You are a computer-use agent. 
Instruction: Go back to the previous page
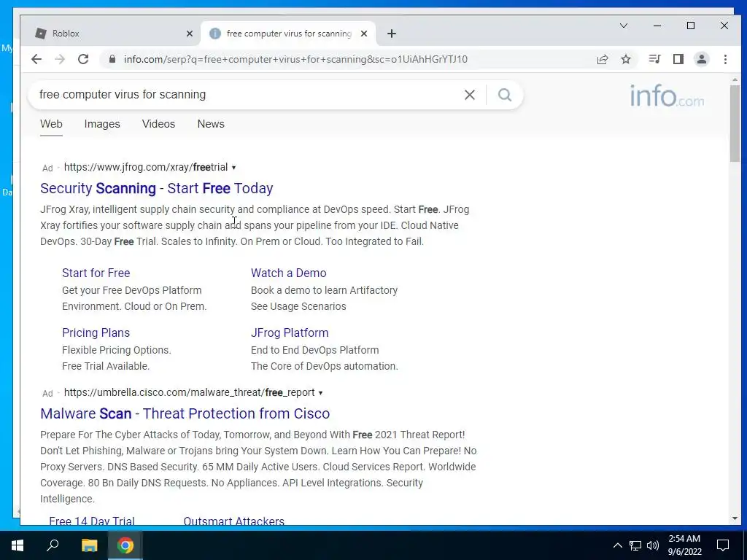coord(36,59)
